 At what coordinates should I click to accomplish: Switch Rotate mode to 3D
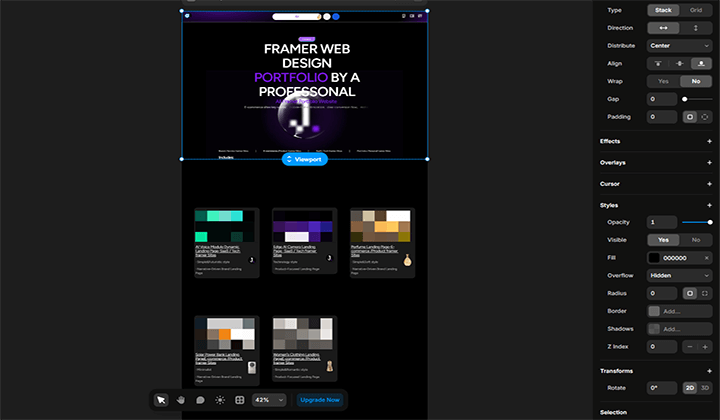[x=705, y=388]
